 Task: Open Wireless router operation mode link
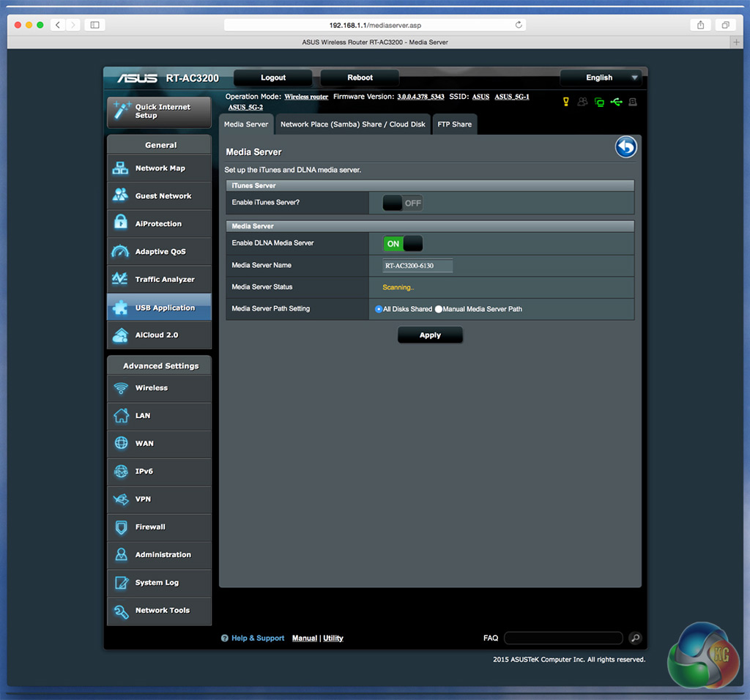click(306, 97)
